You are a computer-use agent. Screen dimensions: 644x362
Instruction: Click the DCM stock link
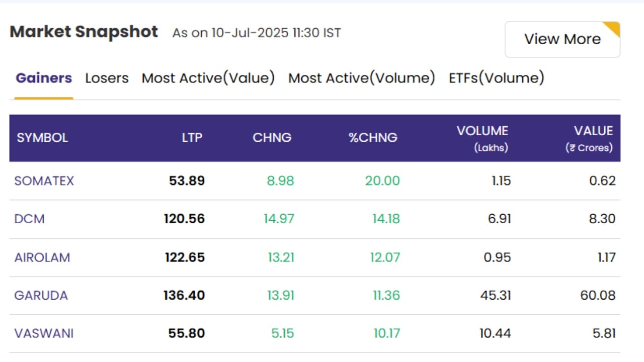point(30,219)
